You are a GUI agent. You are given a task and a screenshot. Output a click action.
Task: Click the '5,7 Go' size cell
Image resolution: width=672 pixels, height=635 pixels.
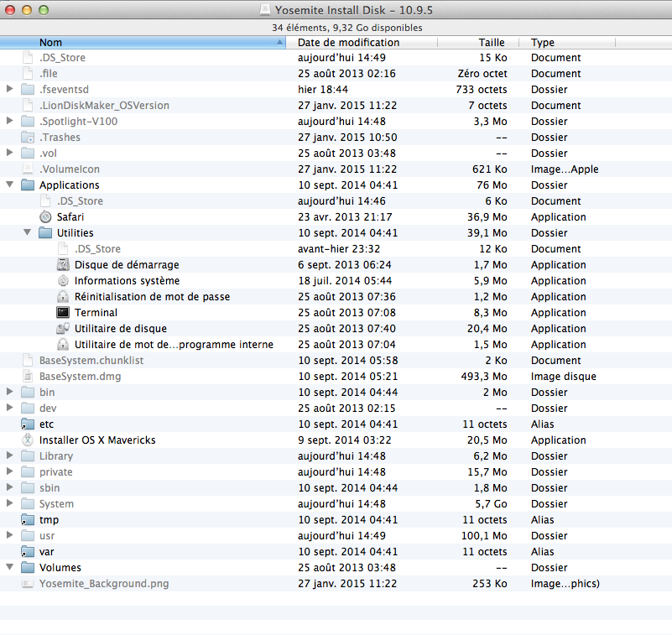(x=491, y=504)
